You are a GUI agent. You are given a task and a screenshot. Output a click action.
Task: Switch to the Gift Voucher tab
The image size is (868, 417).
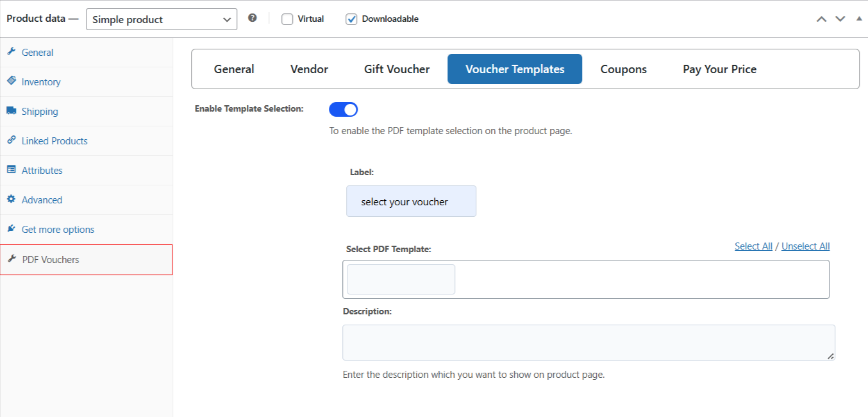coord(397,69)
